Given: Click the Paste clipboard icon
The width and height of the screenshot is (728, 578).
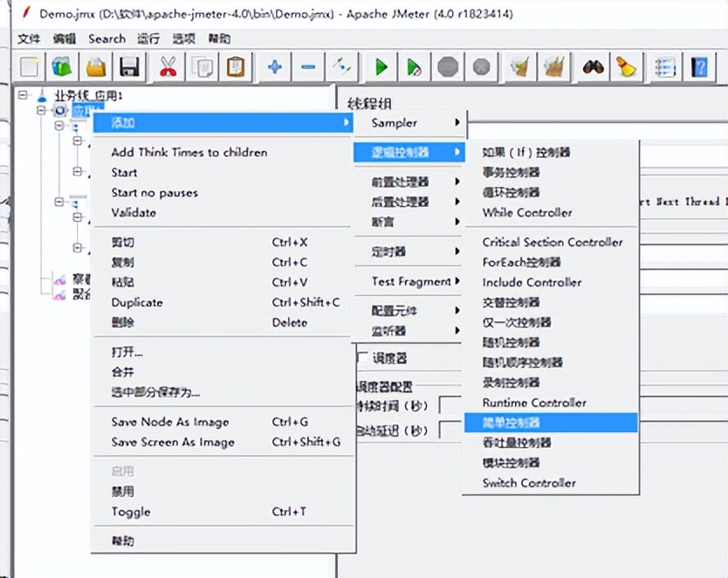Looking at the screenshot, I should pos(236,67).
